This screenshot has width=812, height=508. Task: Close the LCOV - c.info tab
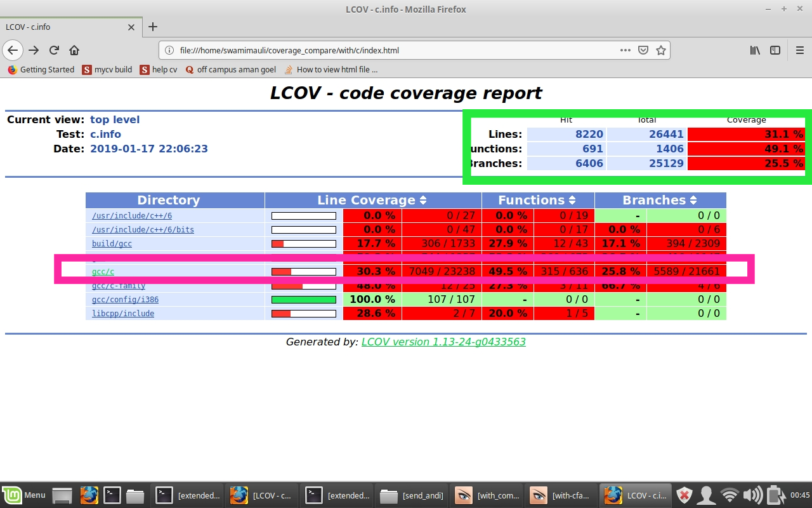click(x=131, y=27)
